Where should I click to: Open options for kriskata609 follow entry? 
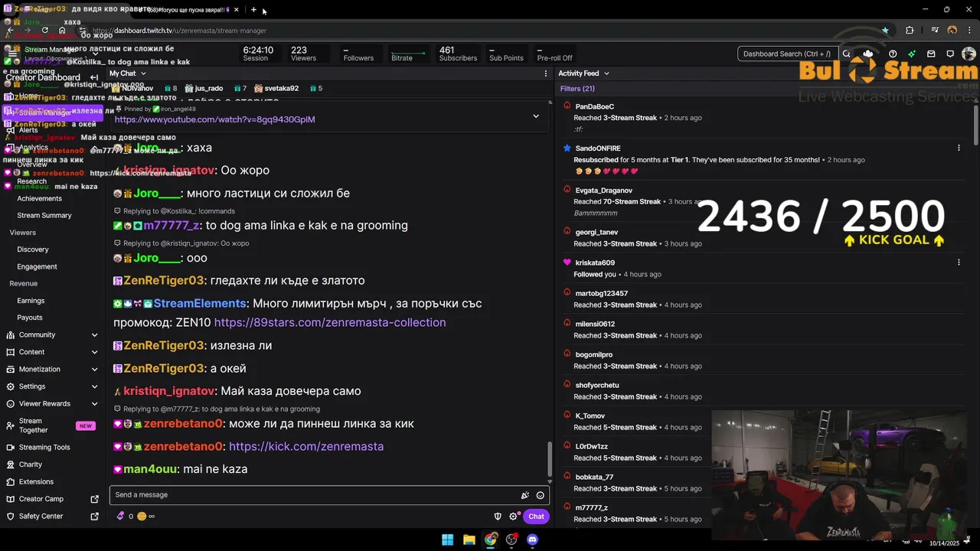(959, 262)
